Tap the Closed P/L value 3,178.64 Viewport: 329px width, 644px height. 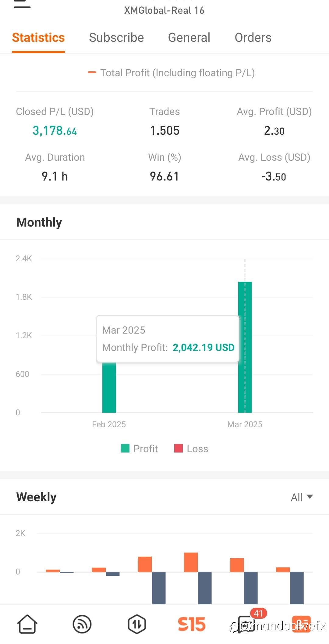(55, 131)
